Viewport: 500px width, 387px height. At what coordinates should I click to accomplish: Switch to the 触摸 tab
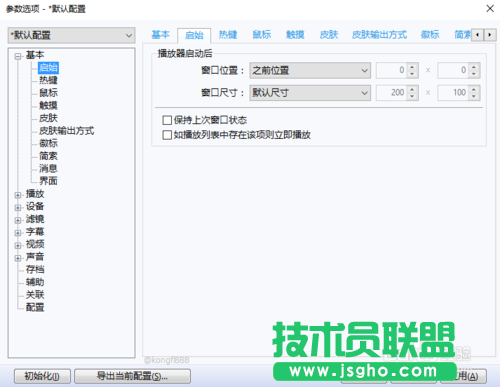[295, 35]
